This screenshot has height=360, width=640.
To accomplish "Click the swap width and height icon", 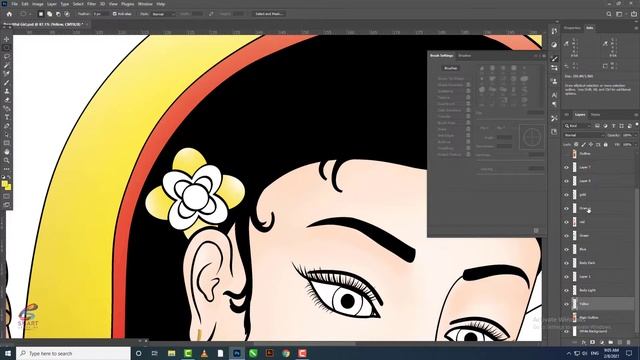I will tap(211, 14).
